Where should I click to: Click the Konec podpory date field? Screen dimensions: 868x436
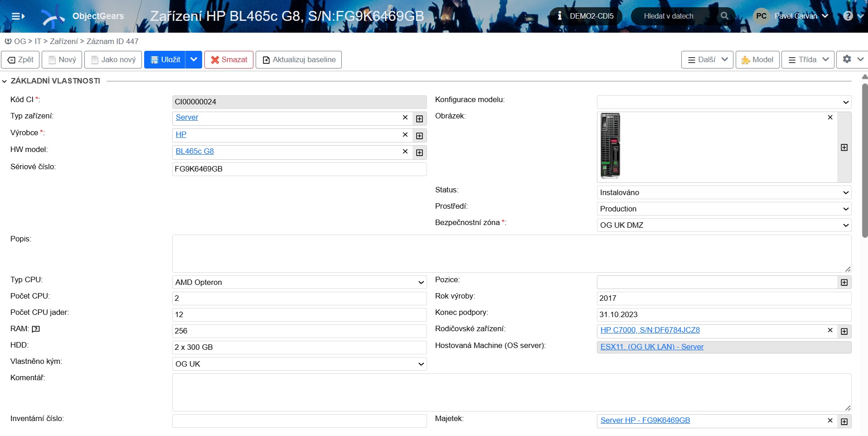[724, 315]
